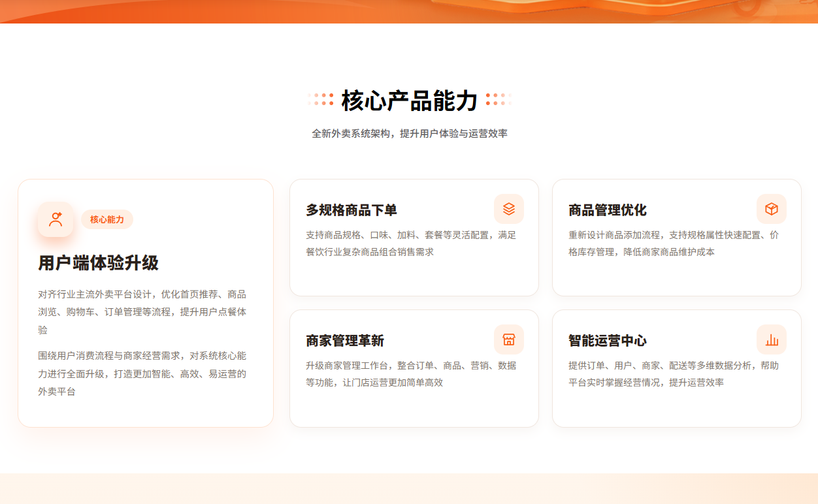Click the bar chart icon beside 智能运营中心
Viewport: 818px width, 504px height.
pyautogui.click(x=772, y=339)
